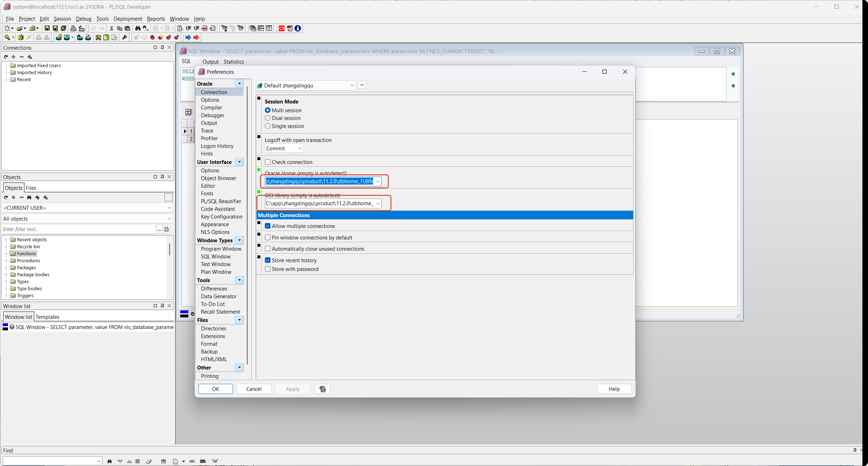Expand the OCI library path dropdown
This screenshot has width=868, height=466.
[378, 203]
